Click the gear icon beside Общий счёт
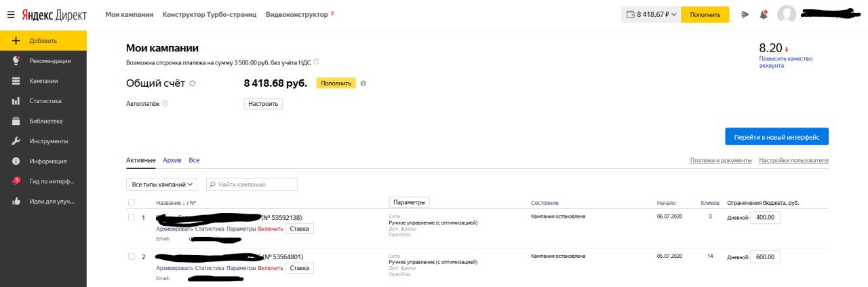 (193, 83)
